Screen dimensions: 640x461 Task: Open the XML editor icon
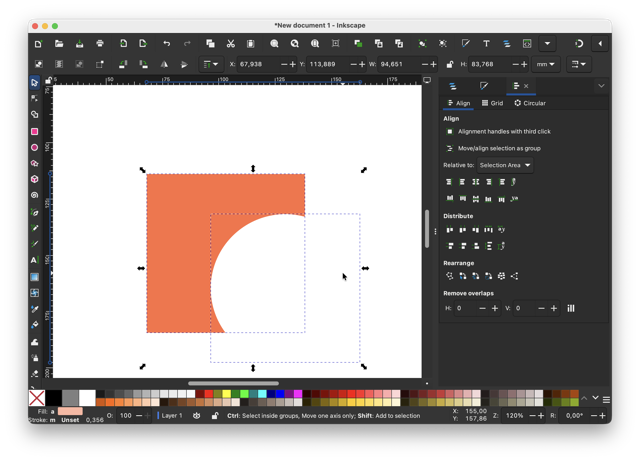pos(527,44)
